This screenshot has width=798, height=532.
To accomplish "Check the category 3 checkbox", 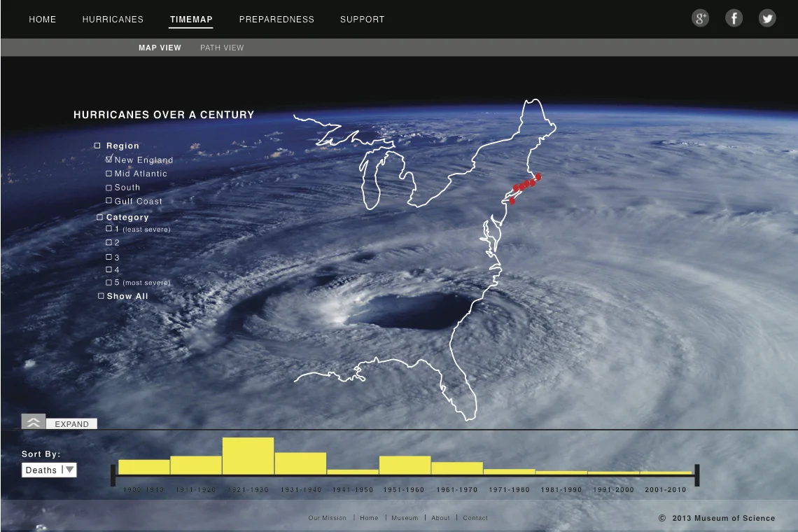I will pos(109,257).
